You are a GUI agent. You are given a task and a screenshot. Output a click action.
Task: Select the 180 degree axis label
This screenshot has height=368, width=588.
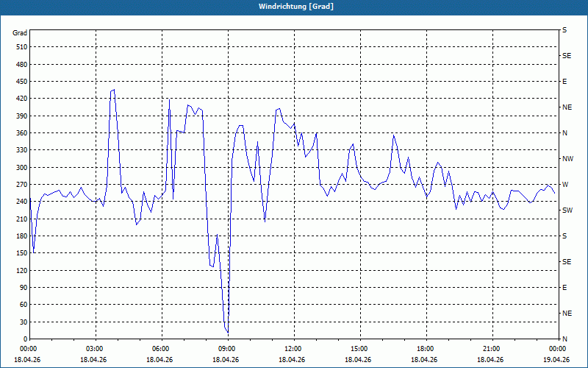tap(22, 236)
